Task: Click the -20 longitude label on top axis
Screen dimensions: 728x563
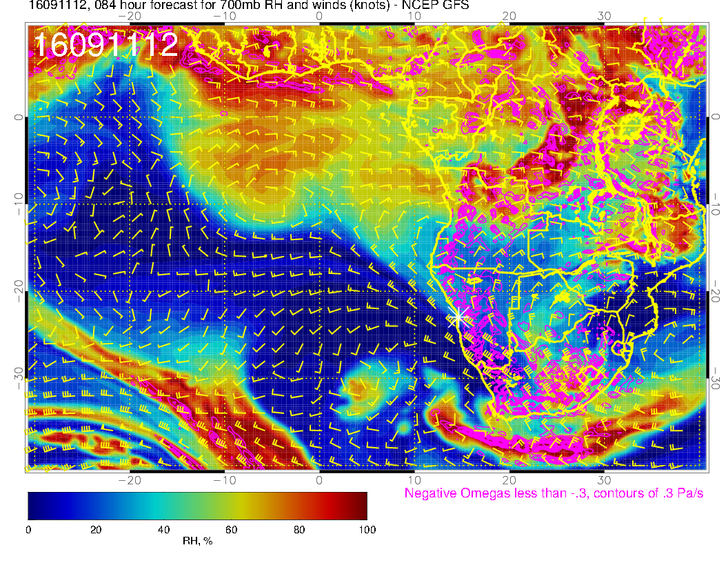Action: point(130,16)
